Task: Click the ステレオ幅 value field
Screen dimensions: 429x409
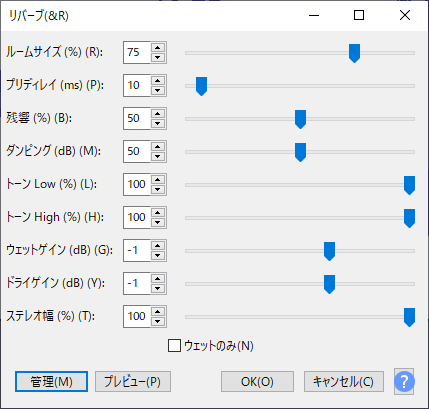Action: (x=137, y=316)
